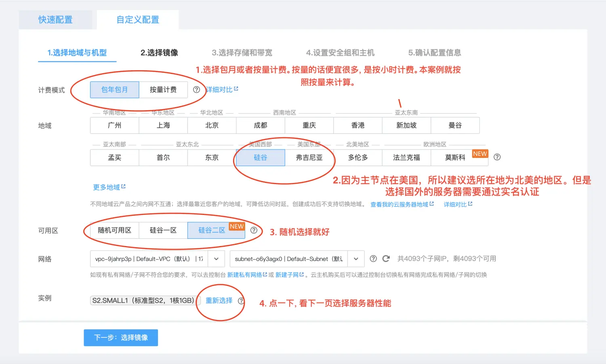Open 新建子网 link
Screen dimensions: 606x364
290,275
